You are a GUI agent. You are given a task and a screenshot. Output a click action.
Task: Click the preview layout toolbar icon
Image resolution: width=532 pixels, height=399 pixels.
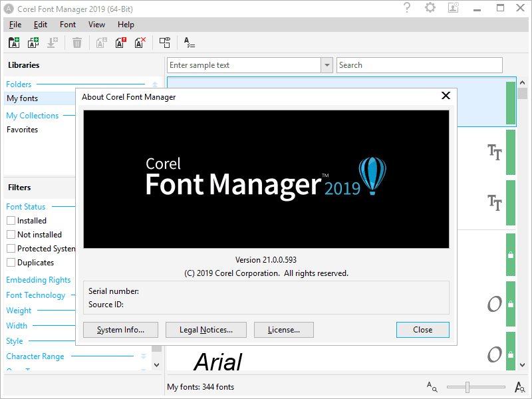165,43
